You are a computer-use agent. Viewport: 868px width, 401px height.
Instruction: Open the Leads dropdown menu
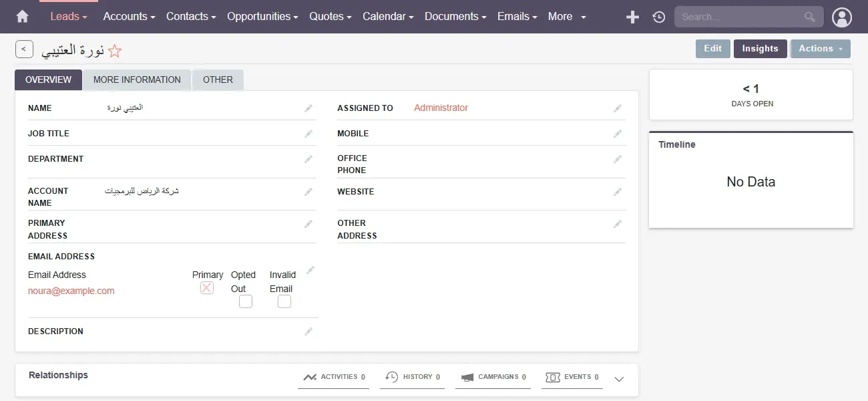[69, 17]
